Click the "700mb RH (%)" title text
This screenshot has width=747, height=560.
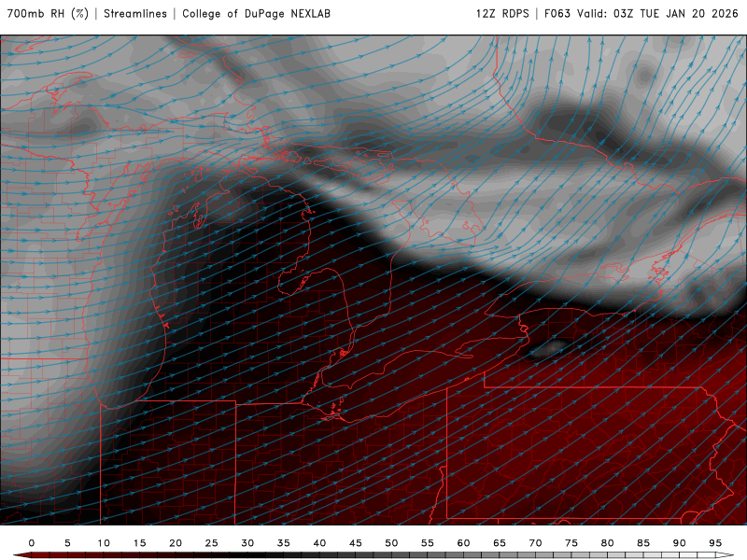[x=48, y=13]
